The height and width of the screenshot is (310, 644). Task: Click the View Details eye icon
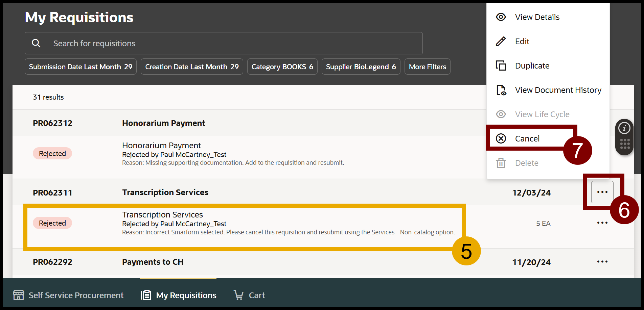tap(501, 17)
